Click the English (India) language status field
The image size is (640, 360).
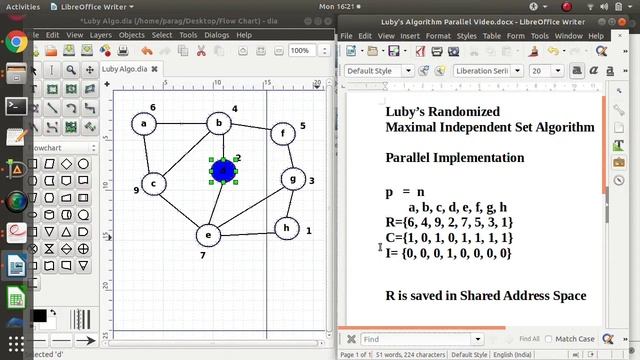pos(512,355)
